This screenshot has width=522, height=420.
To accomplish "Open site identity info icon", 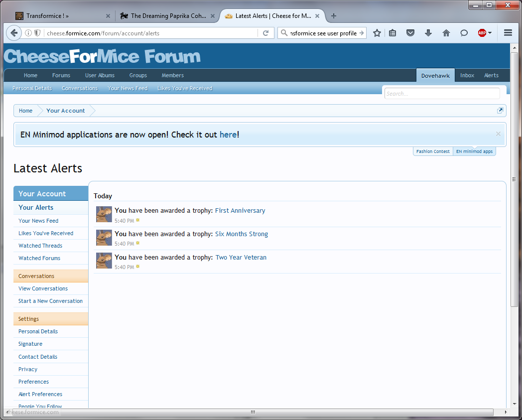I will pyautogui.click(x=28, y=33).
